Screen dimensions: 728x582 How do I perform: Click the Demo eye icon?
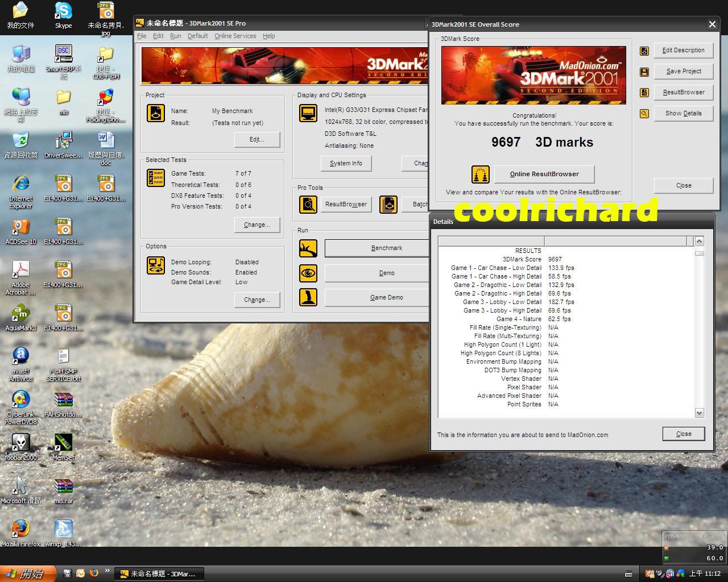click(308, 273)
